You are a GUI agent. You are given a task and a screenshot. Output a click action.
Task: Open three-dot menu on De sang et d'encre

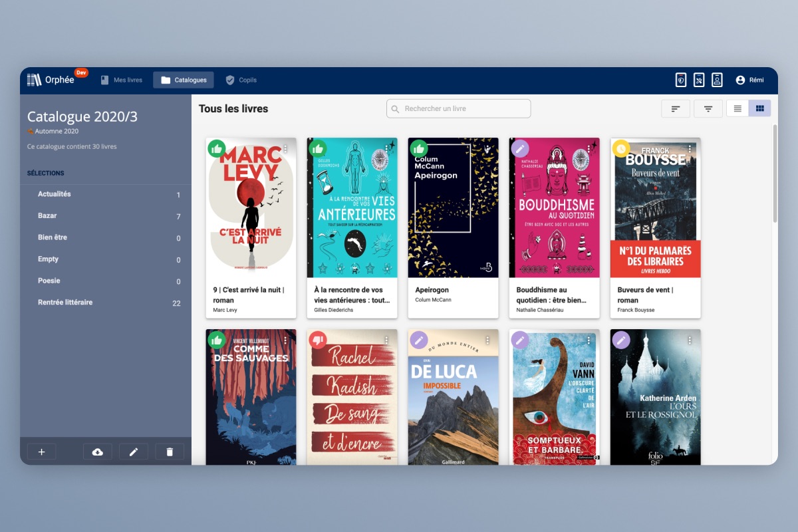click(x=386, y=340)
